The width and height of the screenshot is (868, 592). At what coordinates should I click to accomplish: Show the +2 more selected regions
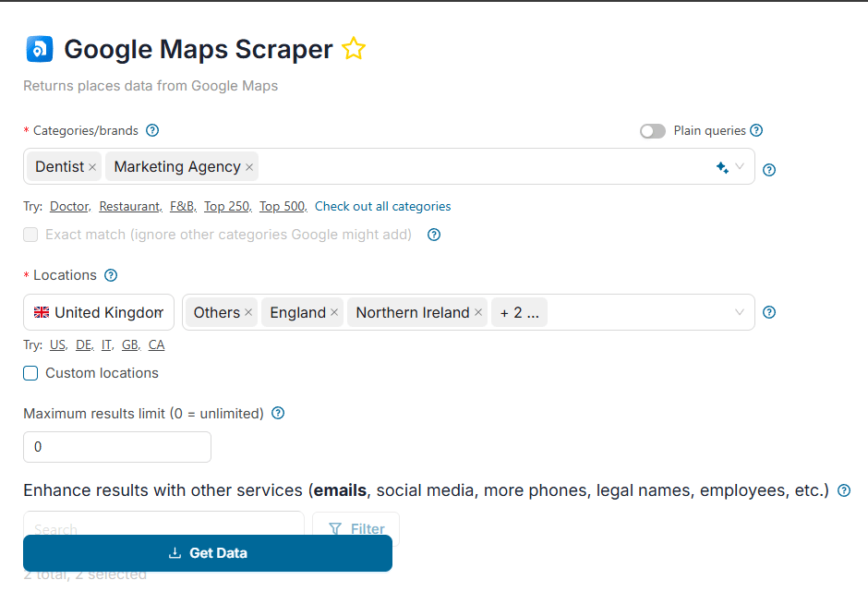pos(519,312)
